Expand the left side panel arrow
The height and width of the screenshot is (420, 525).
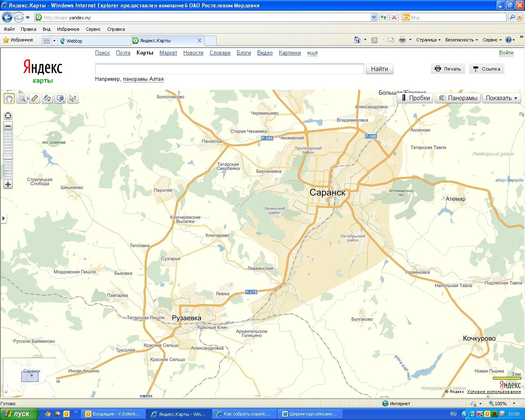3,218
